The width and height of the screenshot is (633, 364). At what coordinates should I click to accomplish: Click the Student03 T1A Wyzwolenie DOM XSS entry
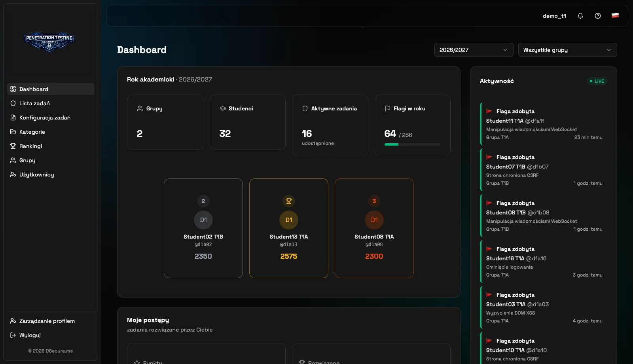[544, 308]
